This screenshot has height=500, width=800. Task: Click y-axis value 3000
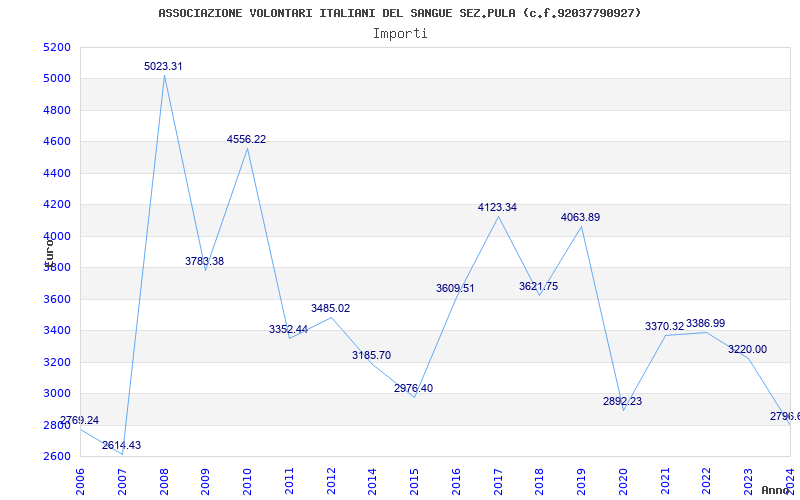[x=57, y=393]
